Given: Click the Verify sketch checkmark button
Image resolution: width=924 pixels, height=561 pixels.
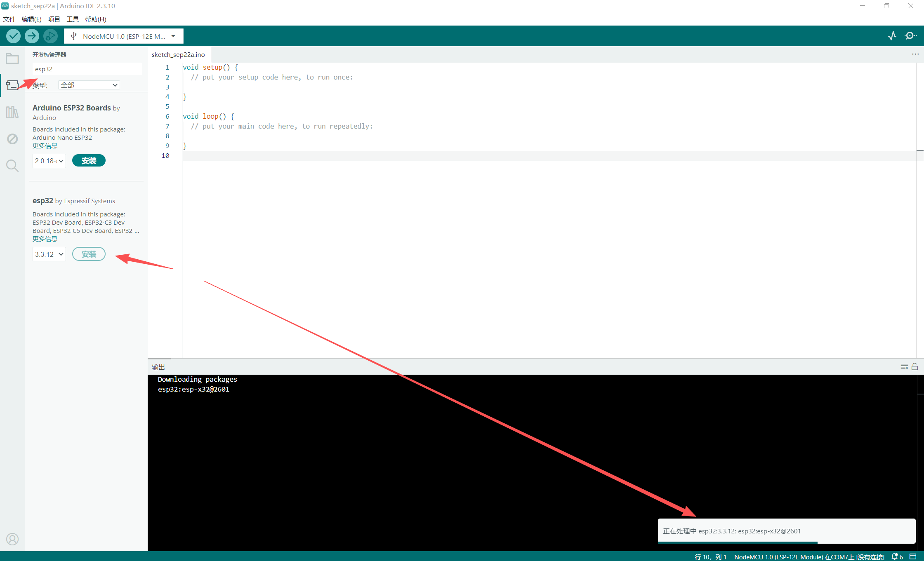Looking at the screenshot, I should [14, 36].
